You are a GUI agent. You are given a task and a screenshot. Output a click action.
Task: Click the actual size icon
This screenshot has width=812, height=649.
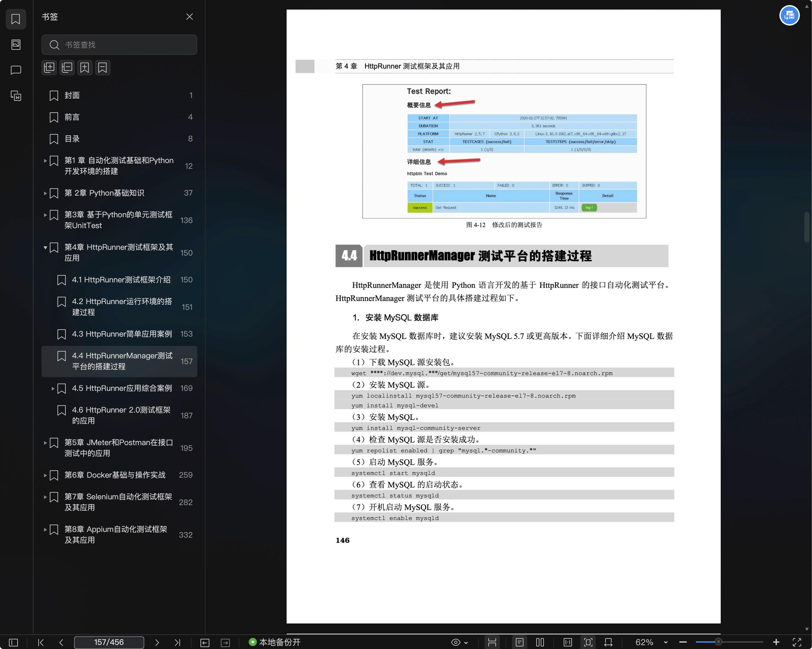[568, 642]
